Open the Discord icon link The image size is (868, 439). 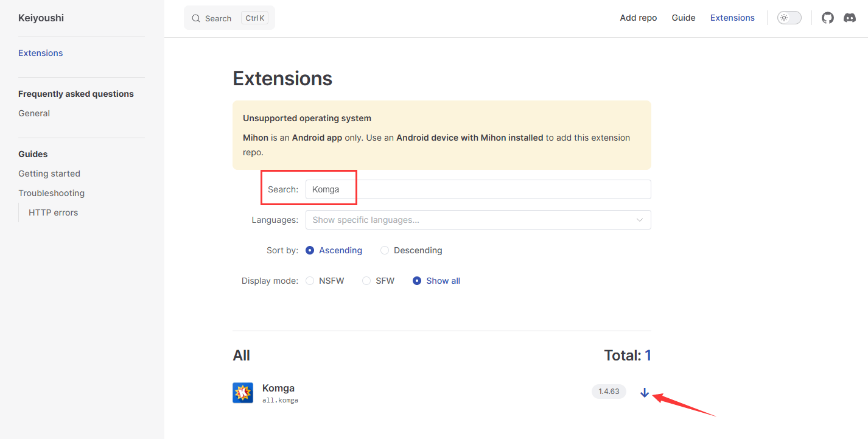pyautogui.click(x=849, y=18)
